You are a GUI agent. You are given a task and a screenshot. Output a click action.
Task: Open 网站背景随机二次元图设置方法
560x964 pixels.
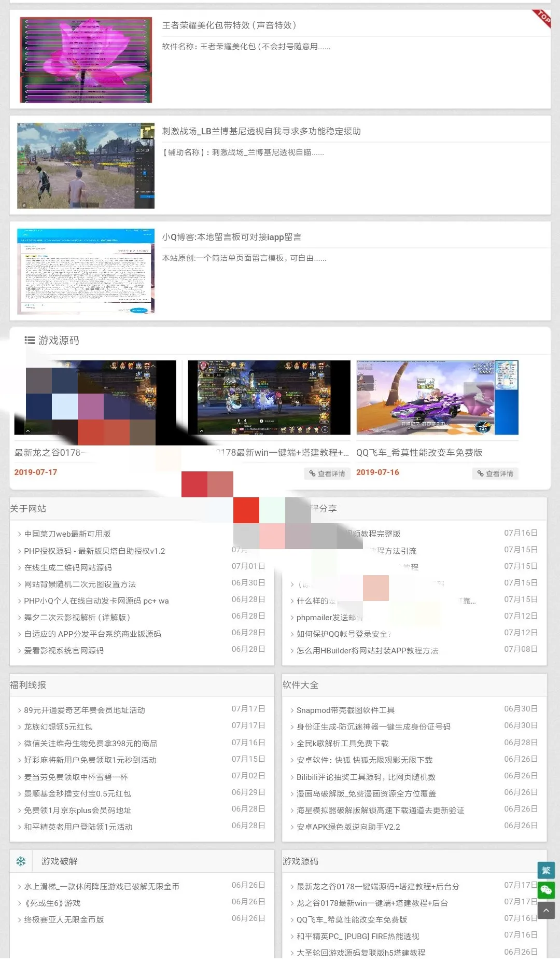(x=80, y=584)
